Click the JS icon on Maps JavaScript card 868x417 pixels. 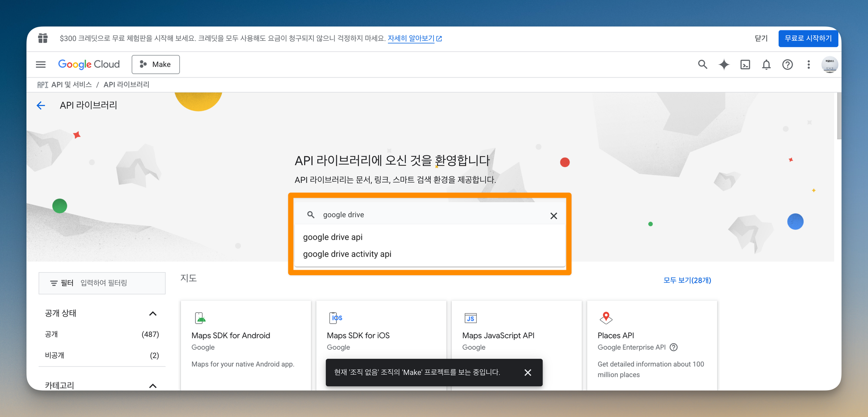coord(470,318)
